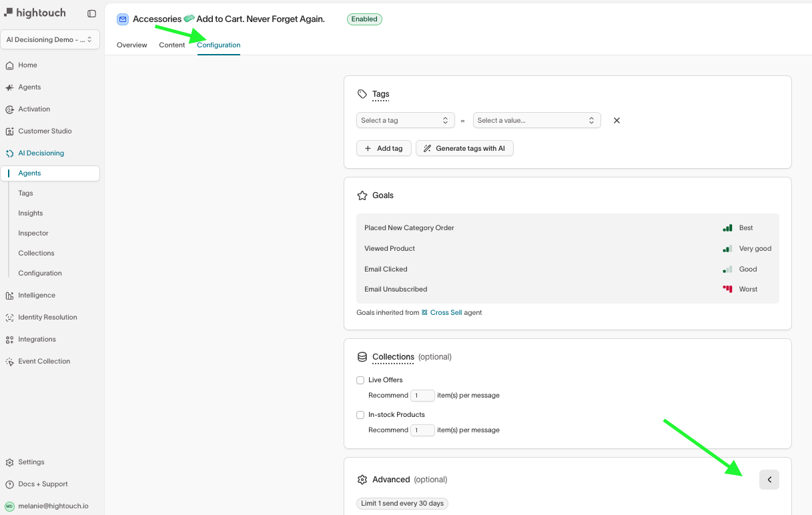Collapse the Advanced section
Screen dimensions: 812x515
coord(769,479)
